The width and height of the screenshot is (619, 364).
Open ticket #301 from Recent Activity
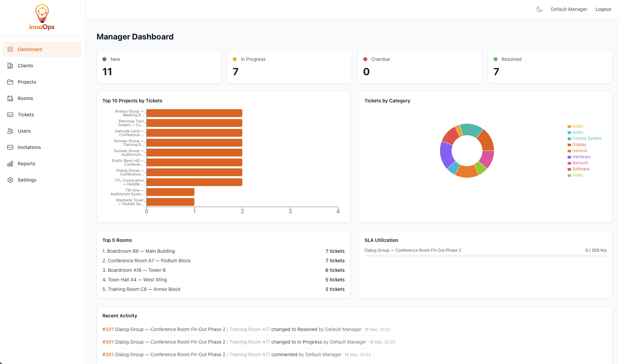108,329
